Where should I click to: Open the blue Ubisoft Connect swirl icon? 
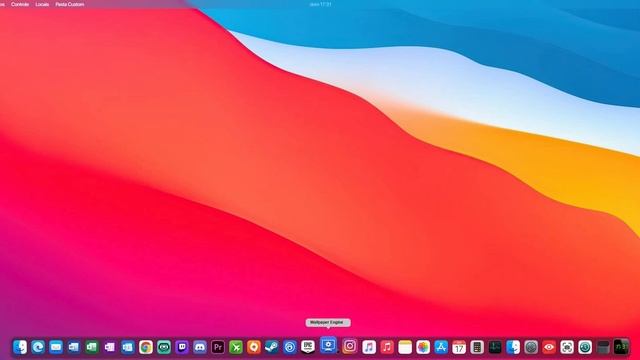290,347
